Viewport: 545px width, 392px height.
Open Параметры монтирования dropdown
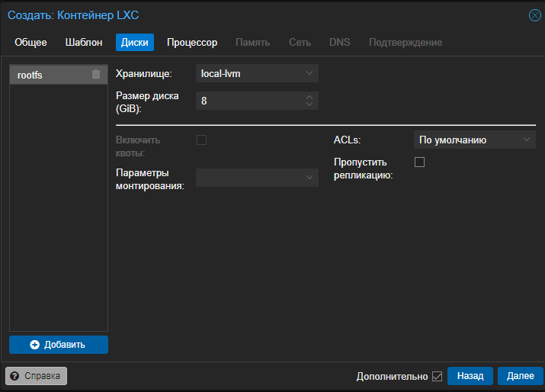point(257,178)
